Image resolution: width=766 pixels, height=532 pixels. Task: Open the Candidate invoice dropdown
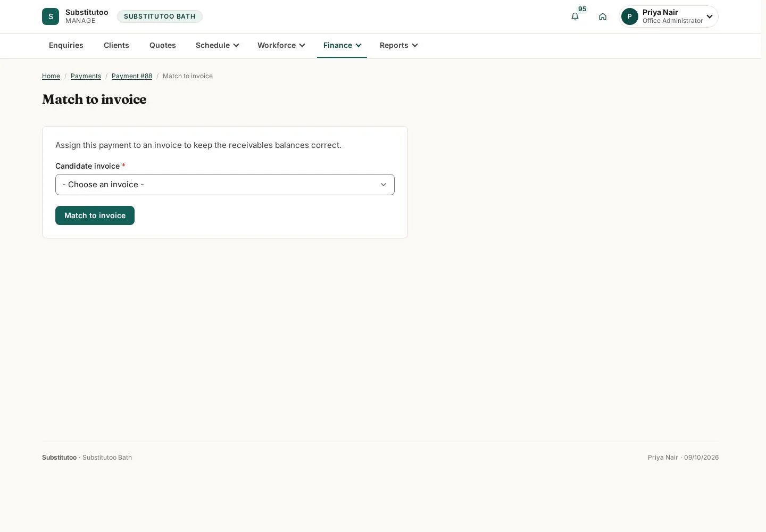point(225,185)
